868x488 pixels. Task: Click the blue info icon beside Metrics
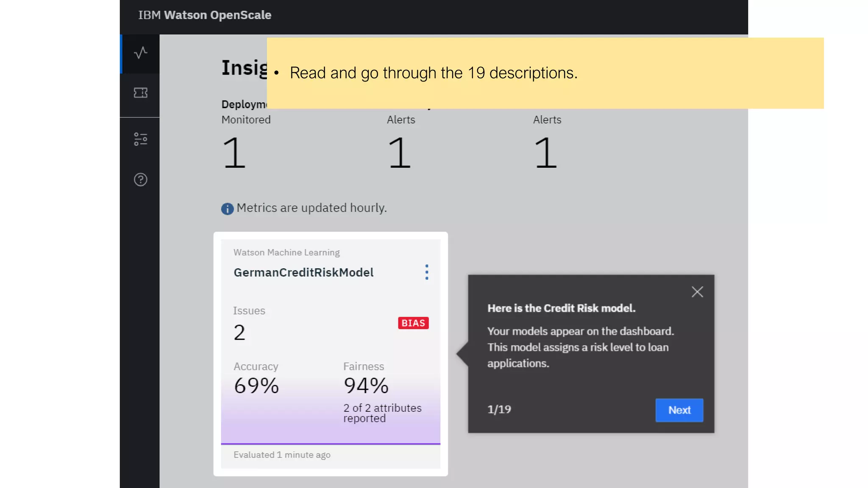coord(227,209)
